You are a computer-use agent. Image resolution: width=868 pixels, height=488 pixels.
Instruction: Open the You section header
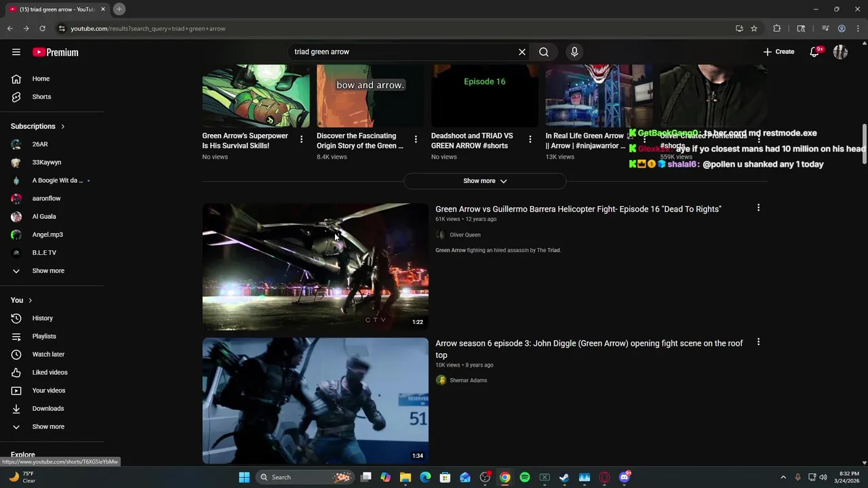click(x=21, y=300)
